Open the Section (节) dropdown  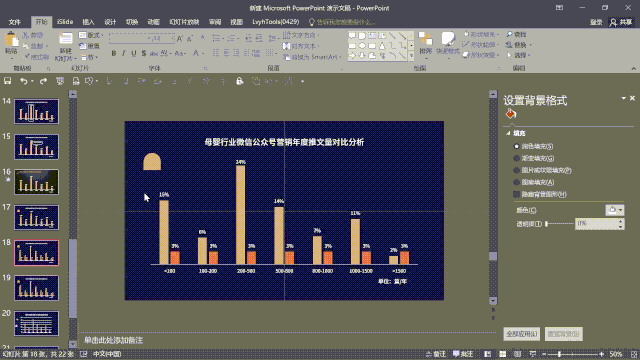coord(90,57)
